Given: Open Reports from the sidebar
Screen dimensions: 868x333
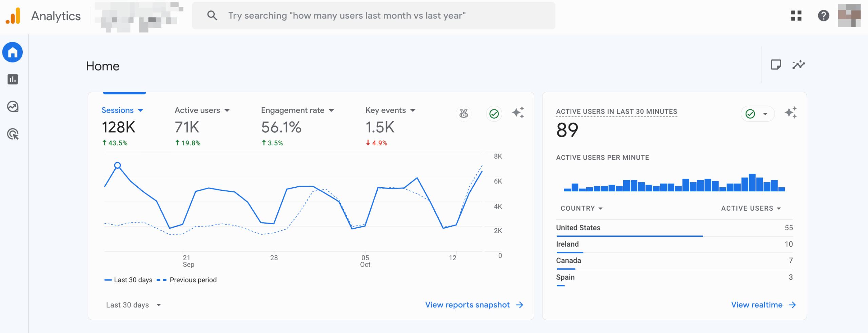Looking at the screenshot, I should click(13, 79).
